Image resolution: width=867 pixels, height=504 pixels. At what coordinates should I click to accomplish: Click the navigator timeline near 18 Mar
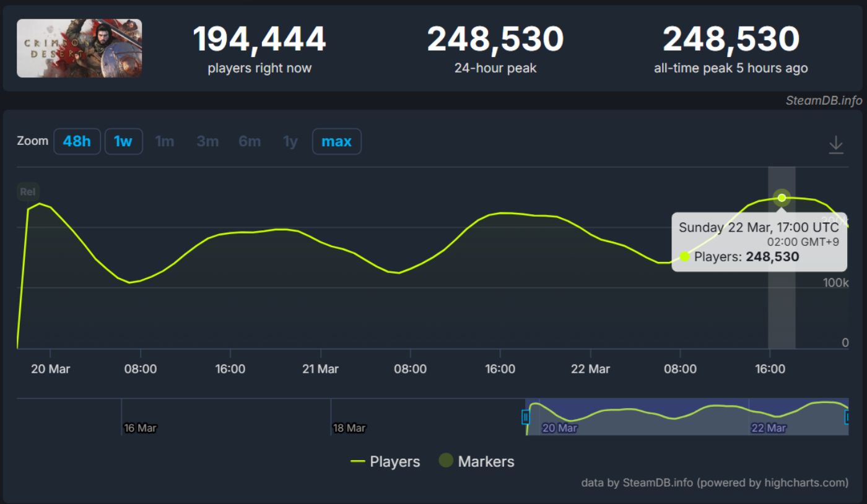(x=349, y=427)
